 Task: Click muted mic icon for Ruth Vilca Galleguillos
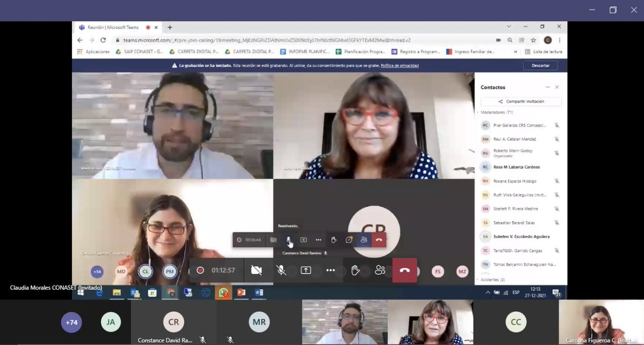pyautogui.click(x=557, y=195)
